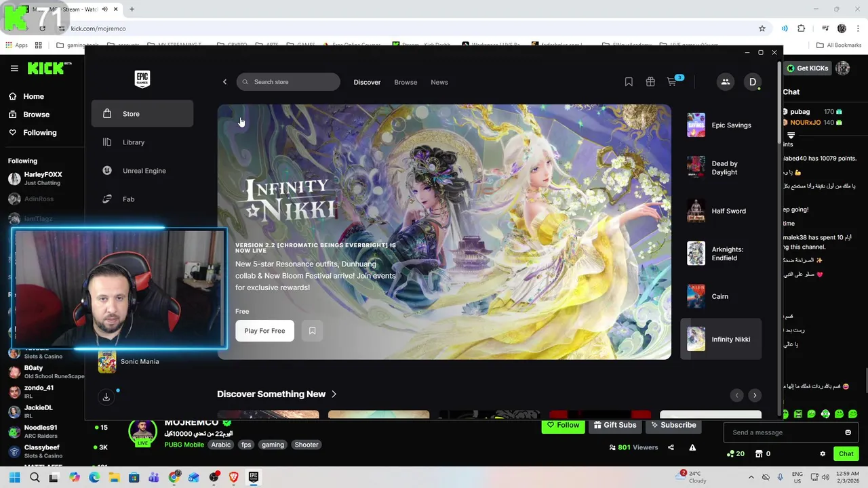Screen dimensions: 868x488
Task: Share the stream via share icon
Action: 671,447
